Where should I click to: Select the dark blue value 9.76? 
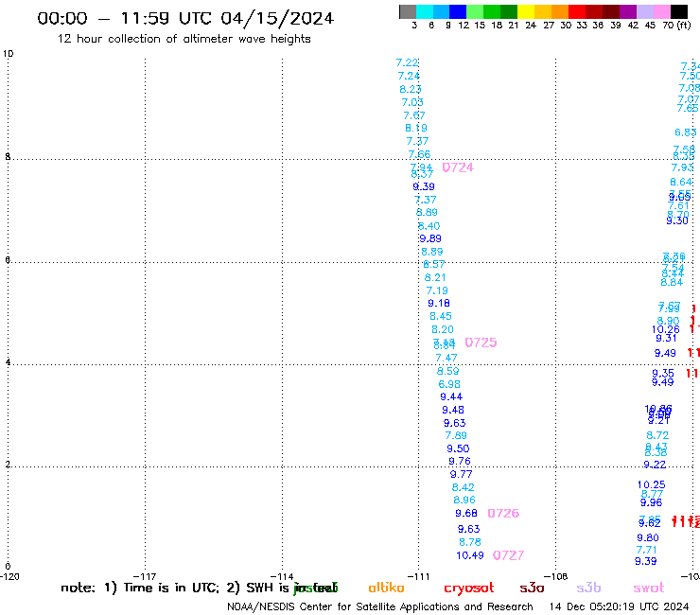click(x=460, y=462)
